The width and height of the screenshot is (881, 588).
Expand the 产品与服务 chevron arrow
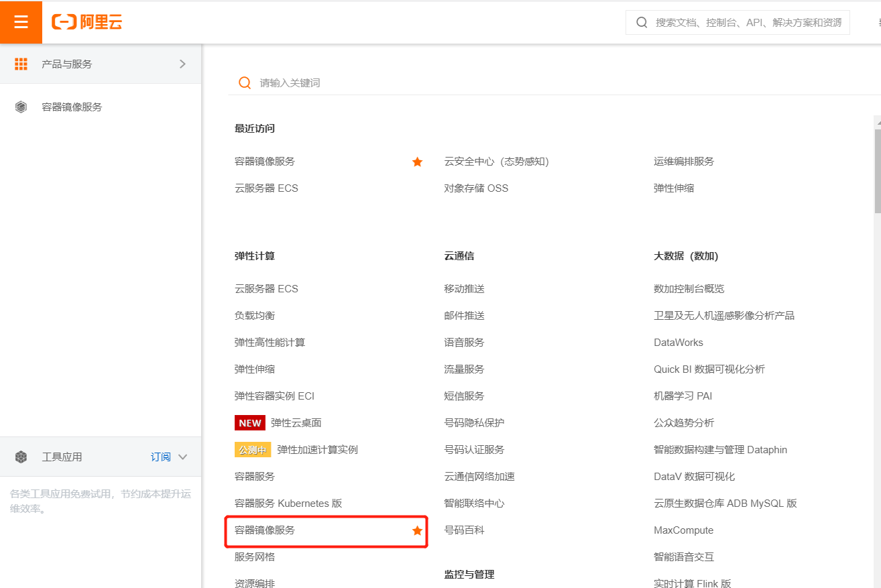[x=182, y=64]
